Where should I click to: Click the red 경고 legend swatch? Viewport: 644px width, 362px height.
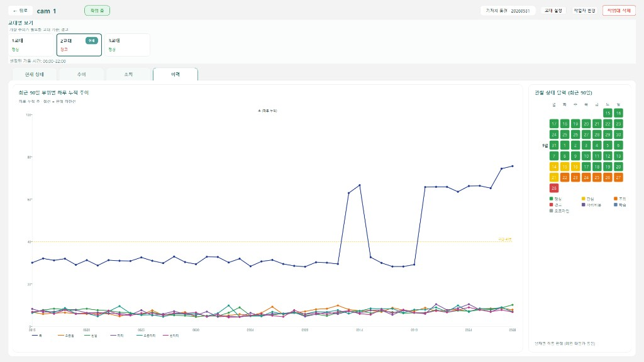[x=551, y=204]
